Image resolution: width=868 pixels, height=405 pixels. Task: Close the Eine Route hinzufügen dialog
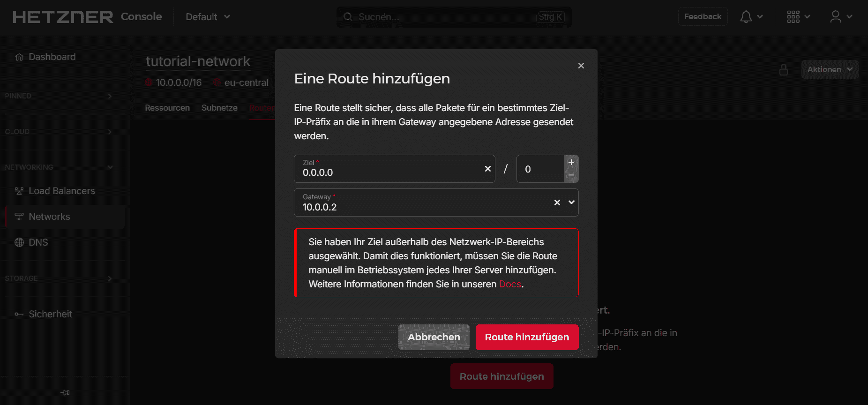pos(581,66)
